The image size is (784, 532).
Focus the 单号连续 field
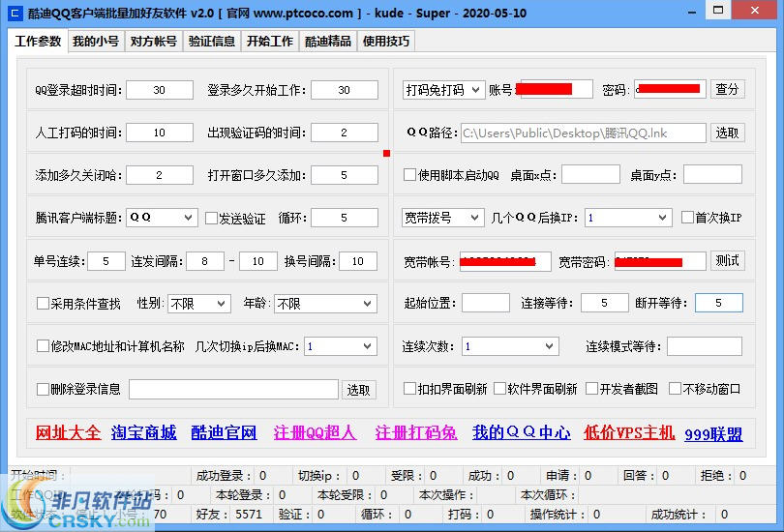pos(106,261)
